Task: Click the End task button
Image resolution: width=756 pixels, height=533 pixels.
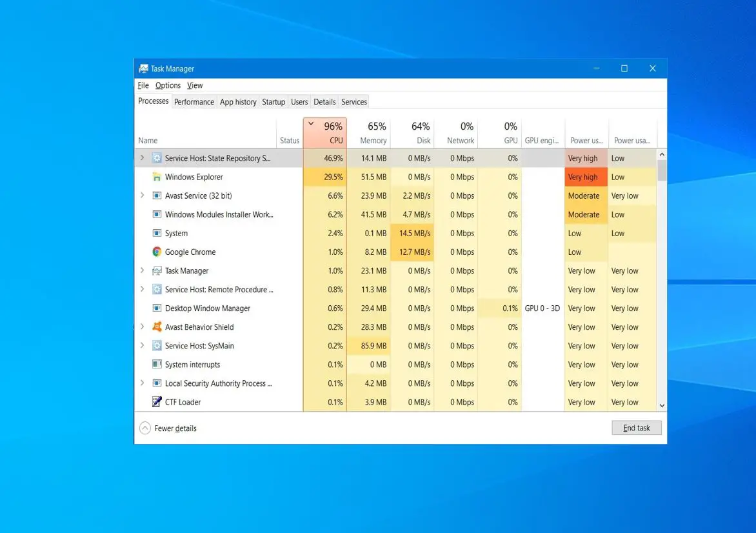Action: click(x=637, y=428)
